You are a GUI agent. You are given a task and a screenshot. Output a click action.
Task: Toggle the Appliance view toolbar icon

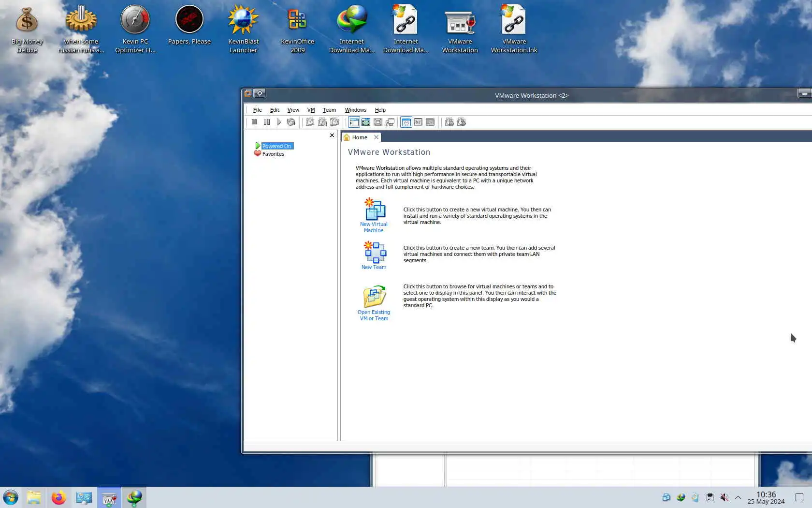tap(418, 122)
